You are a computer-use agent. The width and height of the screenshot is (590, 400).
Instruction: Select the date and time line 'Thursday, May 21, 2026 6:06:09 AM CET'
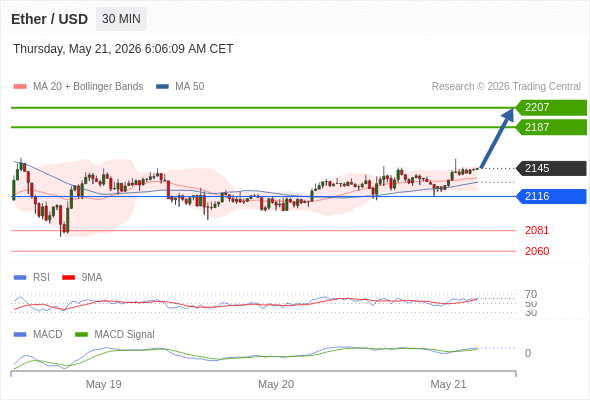[123, 49]
